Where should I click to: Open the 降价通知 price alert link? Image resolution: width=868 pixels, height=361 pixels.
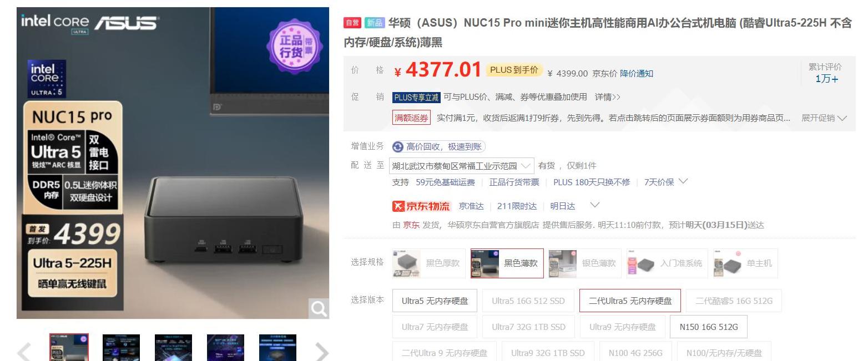coord(637,73)
